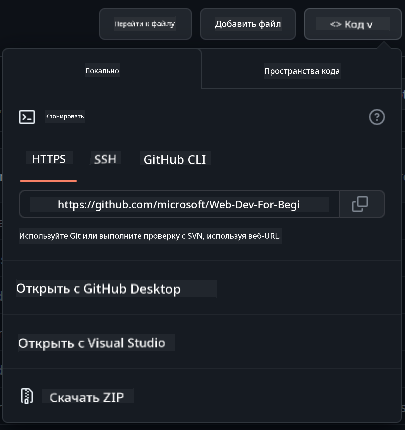This screenshot has height=430, width=405.
Task: Expand the Код dropdown button
Action: 353,24
